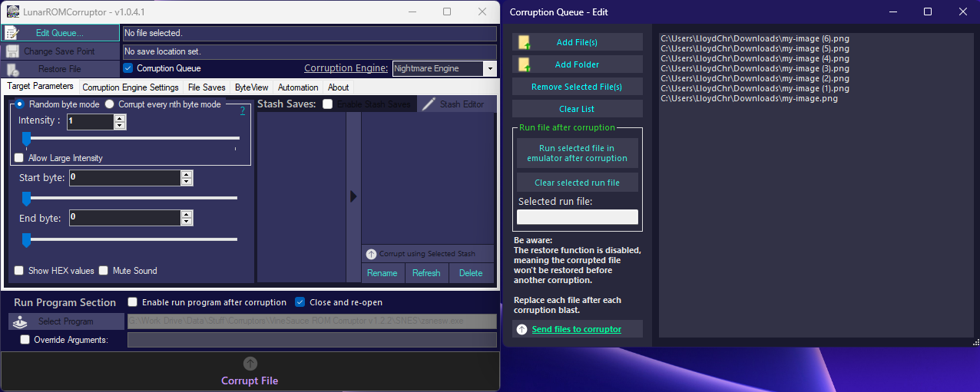
Task: Click the Restore File disk icon
Action: (12, 69)
